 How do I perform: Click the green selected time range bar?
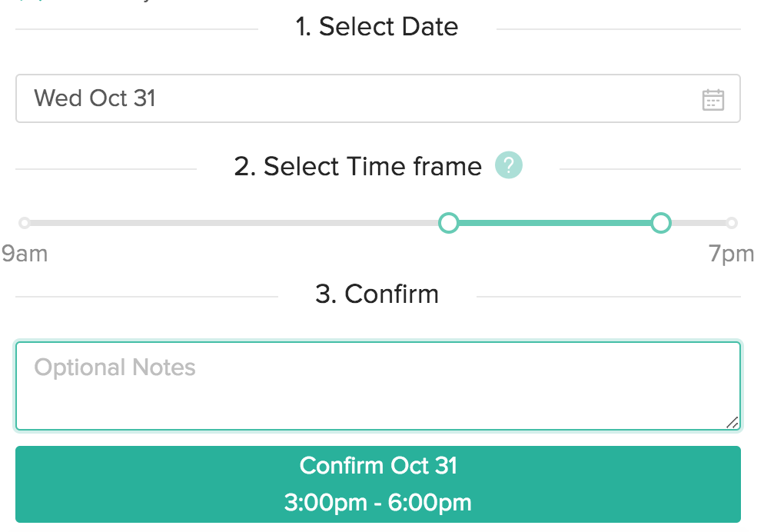click(555, 223)
